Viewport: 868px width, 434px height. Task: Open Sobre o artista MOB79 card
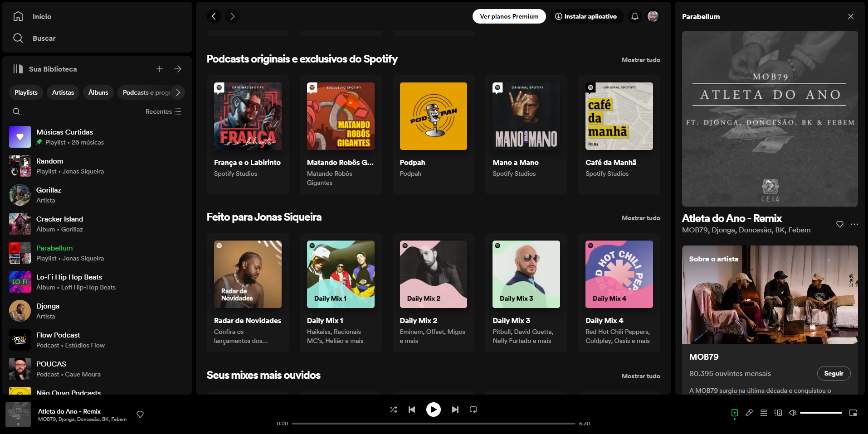770,319
